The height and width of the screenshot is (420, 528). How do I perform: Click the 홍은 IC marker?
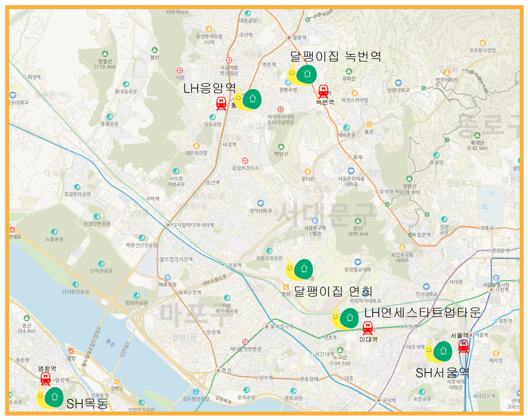[369, 125]
